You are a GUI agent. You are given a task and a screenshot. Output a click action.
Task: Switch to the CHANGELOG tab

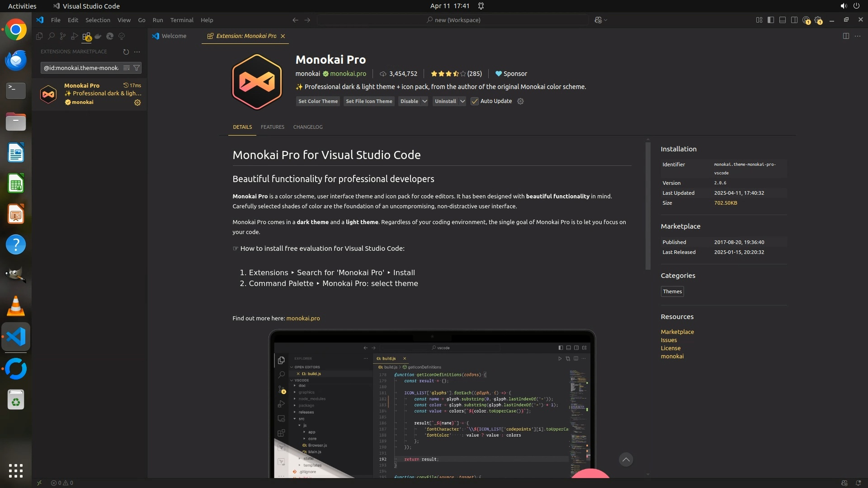click(x=308, y=127)
